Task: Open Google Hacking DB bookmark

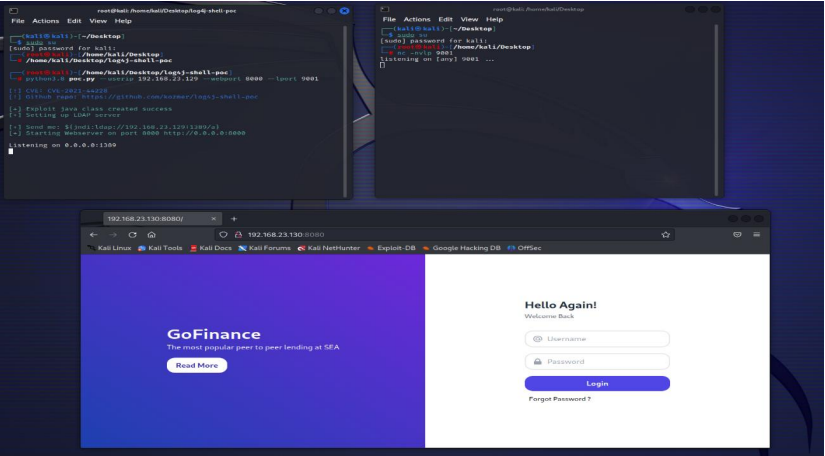Action: point(461,248)
